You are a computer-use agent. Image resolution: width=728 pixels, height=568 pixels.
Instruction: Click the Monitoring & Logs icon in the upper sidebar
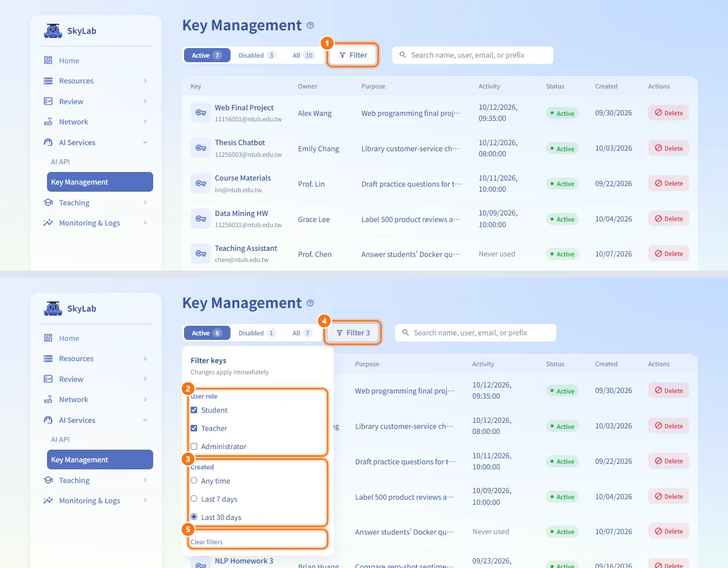pyautogui.click(x=48, y=223)
